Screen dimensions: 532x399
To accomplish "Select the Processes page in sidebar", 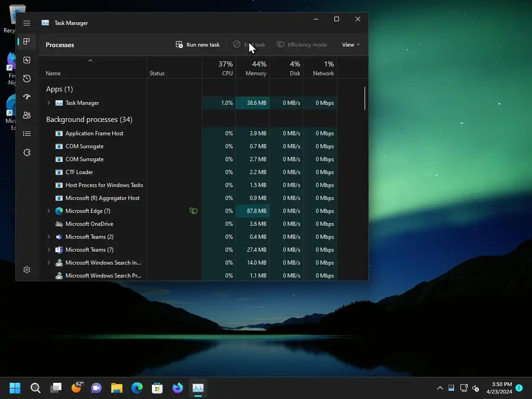I will click(27, 42).
